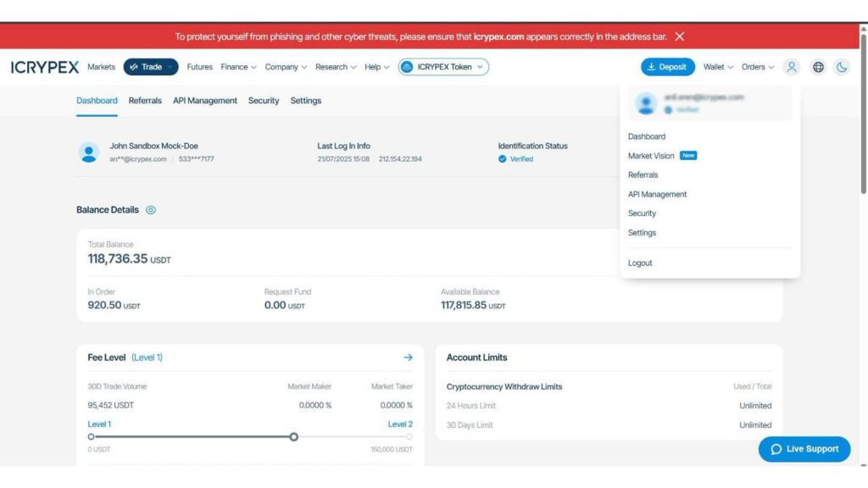Viewport: 868px width, 488px height.
Task: Choose Market Vision in profile menu
Action: [x=651, y=156]
